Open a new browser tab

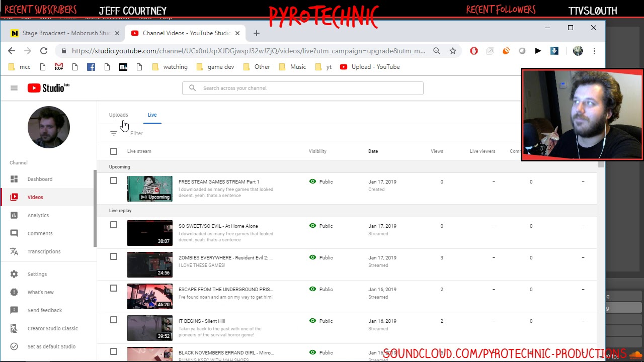click(x=257, y=33)
